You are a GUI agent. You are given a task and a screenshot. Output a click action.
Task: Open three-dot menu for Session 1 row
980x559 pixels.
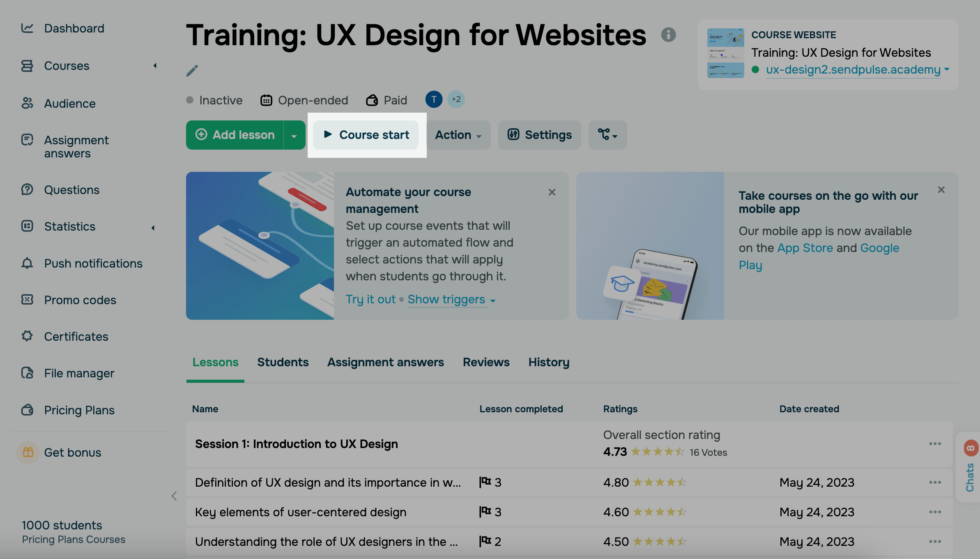(935, 444)
